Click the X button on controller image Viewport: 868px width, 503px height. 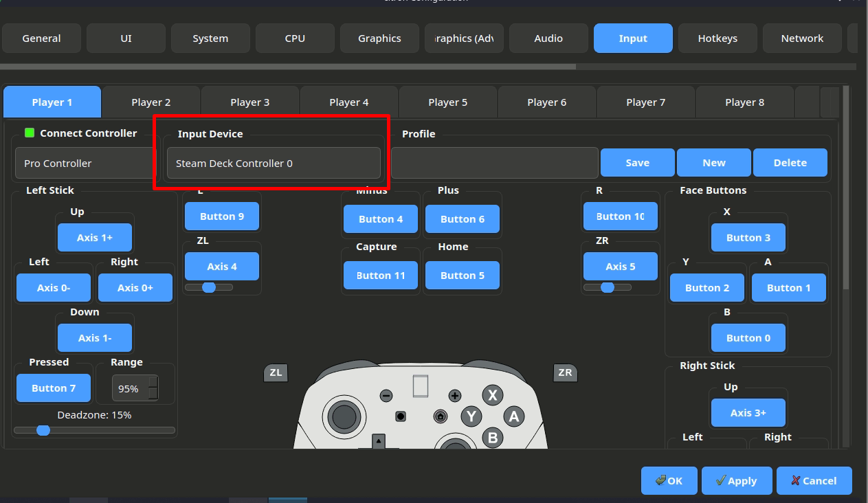click(x=492, y=395)
